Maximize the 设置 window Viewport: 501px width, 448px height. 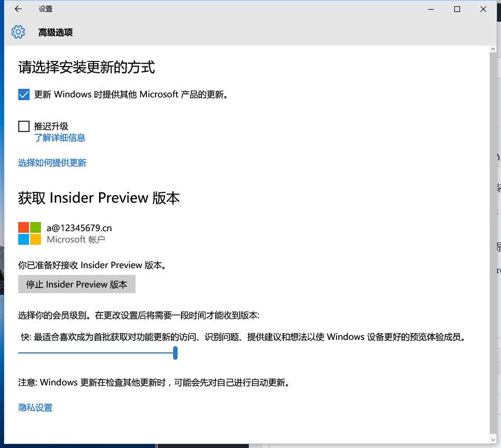click(457, 9)
